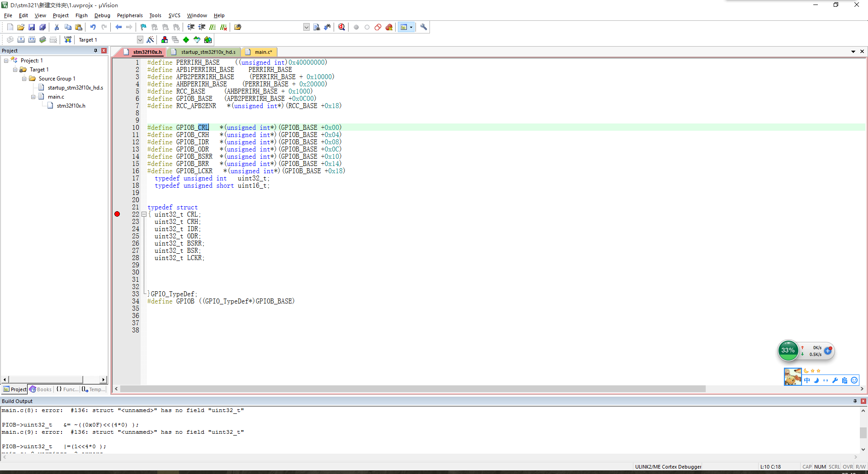Open startup_stm32f10x_hd.s in project tree
This screenshot has height=474, width=868.
coord(75,88)
